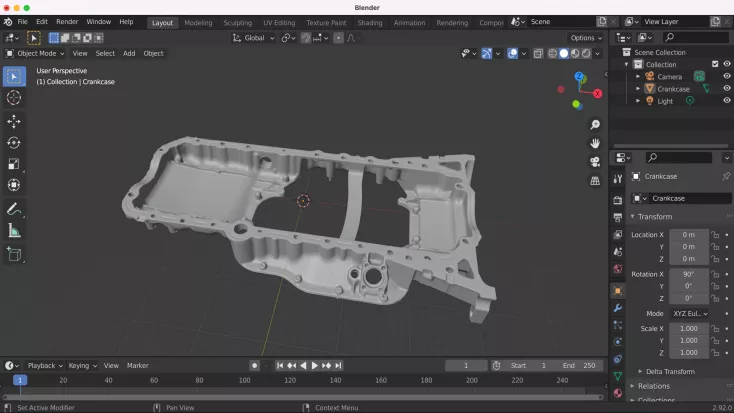Open the Object Mode dropdown
734x413 pixels.
pyautogui.click(x=36, y=53)
